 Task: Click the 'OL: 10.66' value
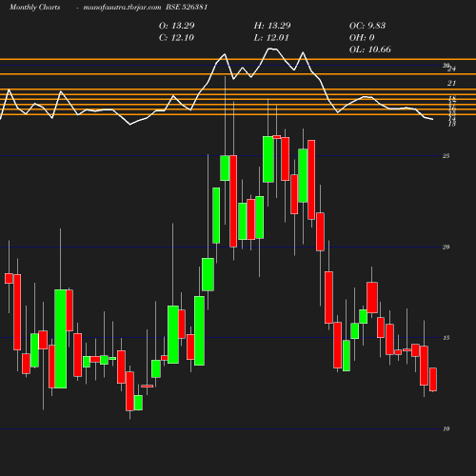point(370,50)
